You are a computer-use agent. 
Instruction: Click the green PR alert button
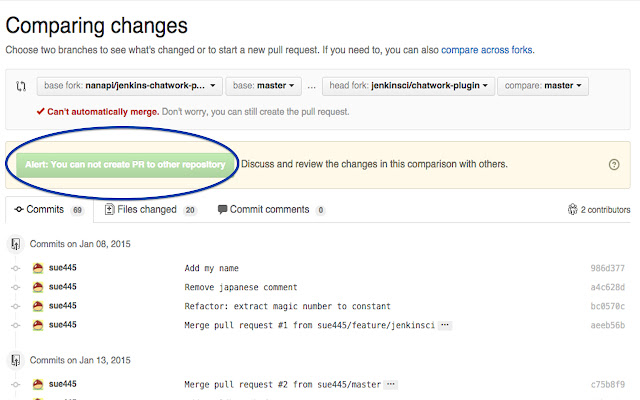(124, 164)
